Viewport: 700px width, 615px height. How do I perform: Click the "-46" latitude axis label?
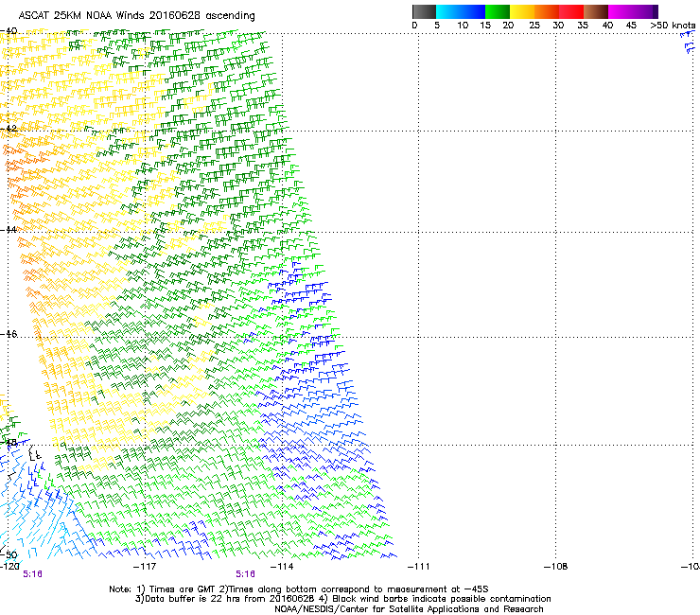[x=9, y=334]
